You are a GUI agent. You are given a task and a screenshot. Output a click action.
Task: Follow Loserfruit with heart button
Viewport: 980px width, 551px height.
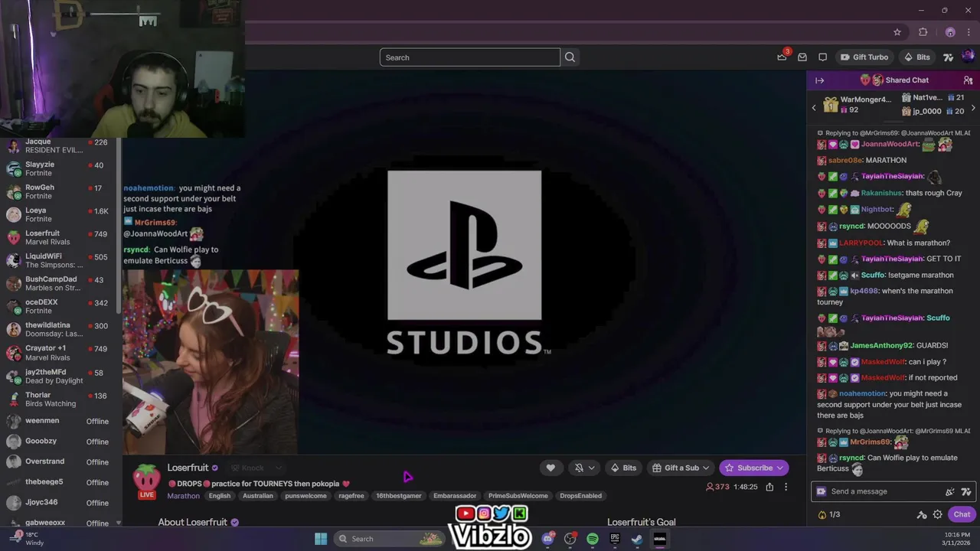pos(550,468)
